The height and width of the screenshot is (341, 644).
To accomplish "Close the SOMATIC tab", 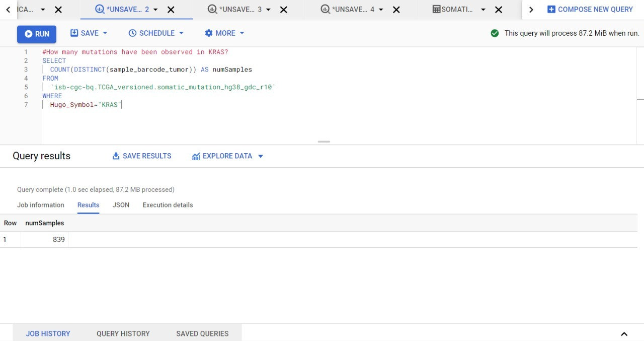I will coord(499,9).
